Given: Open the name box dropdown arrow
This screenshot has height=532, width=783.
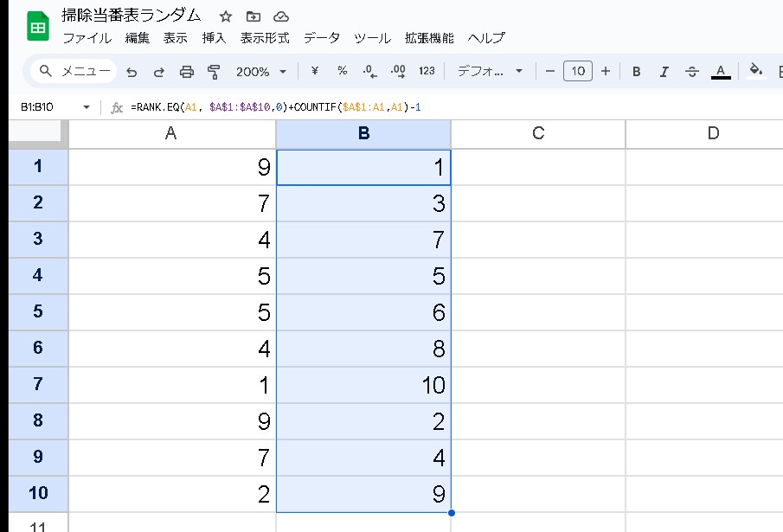Looking at the screenshot, I should 87,107.
